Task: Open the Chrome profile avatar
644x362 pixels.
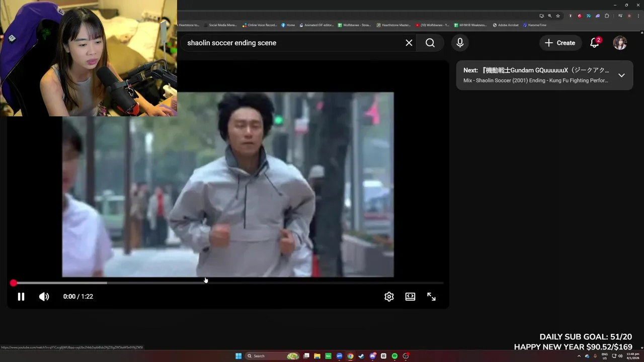Action: 629,16
